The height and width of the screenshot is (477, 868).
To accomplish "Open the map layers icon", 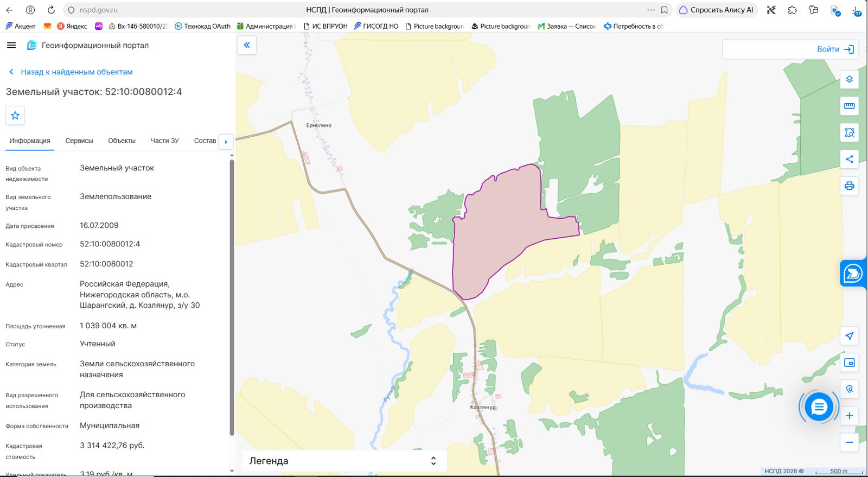I will (849, 79).
